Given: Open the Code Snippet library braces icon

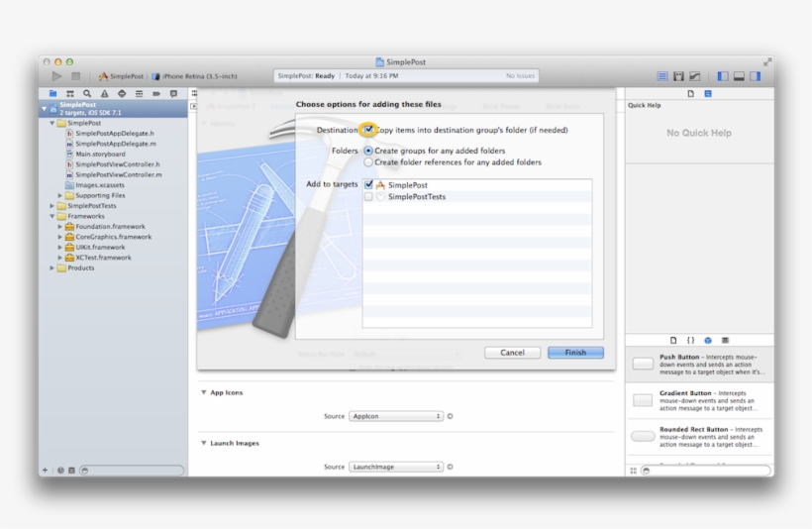Looking at the screenshot, I should coord(690,341).
